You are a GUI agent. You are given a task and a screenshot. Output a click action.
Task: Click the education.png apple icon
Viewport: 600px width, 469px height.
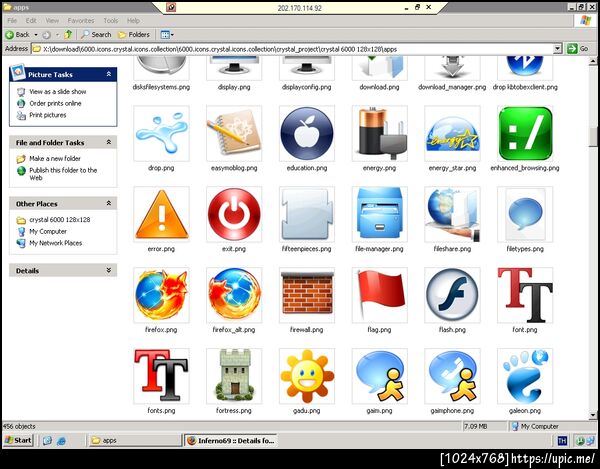(307, 134)
